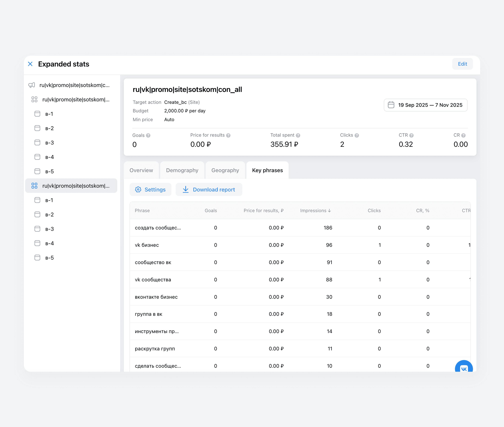504x427 pixels.
Task: Click the Download report button
Action: pos(209,190)
